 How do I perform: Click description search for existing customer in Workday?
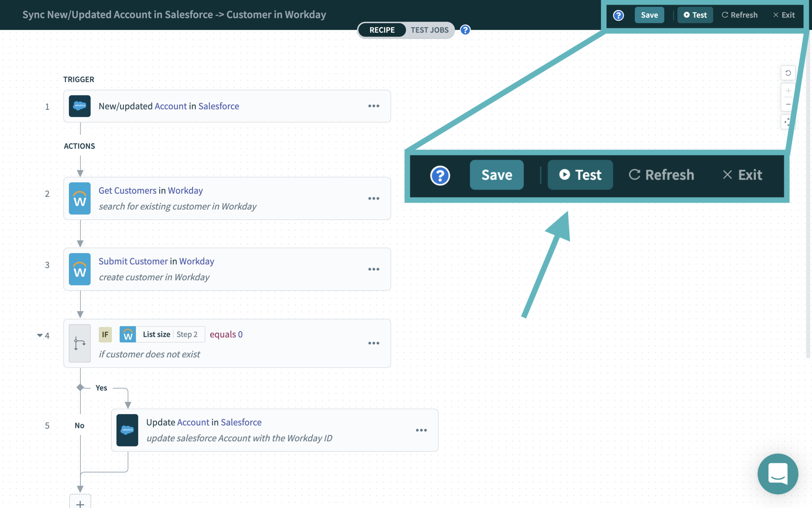tap(177, 206)
